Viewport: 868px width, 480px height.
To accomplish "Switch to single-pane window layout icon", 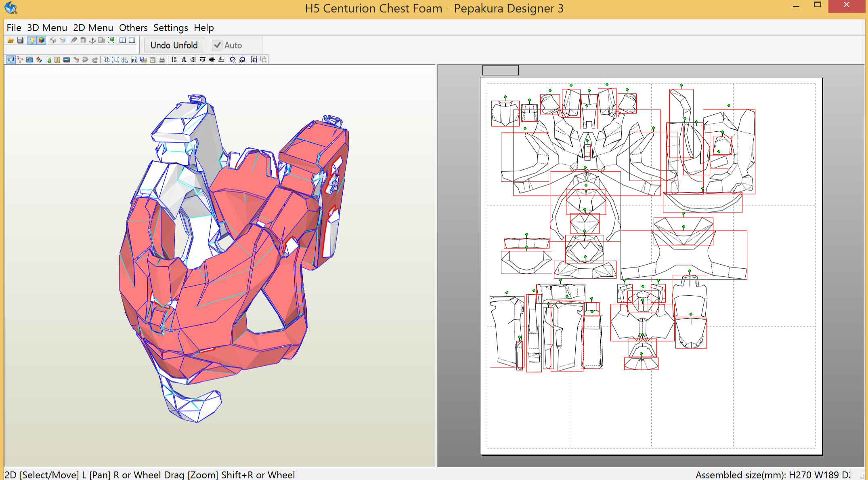I will [132, 40].
